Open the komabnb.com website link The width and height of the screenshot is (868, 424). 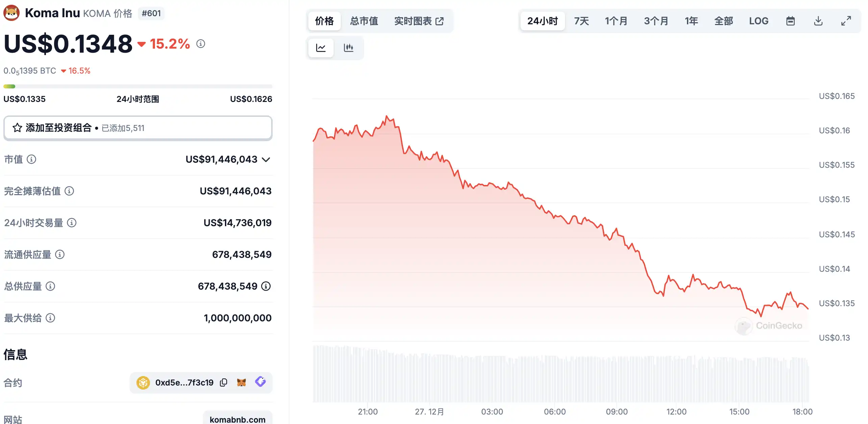click(x=237, y=419)
